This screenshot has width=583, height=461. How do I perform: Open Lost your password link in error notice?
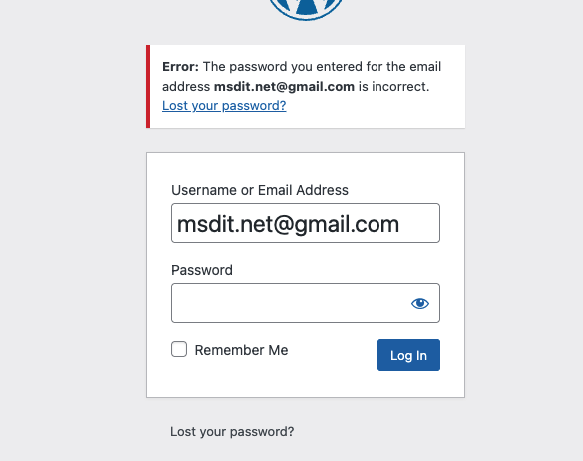[x=224, y=106]
